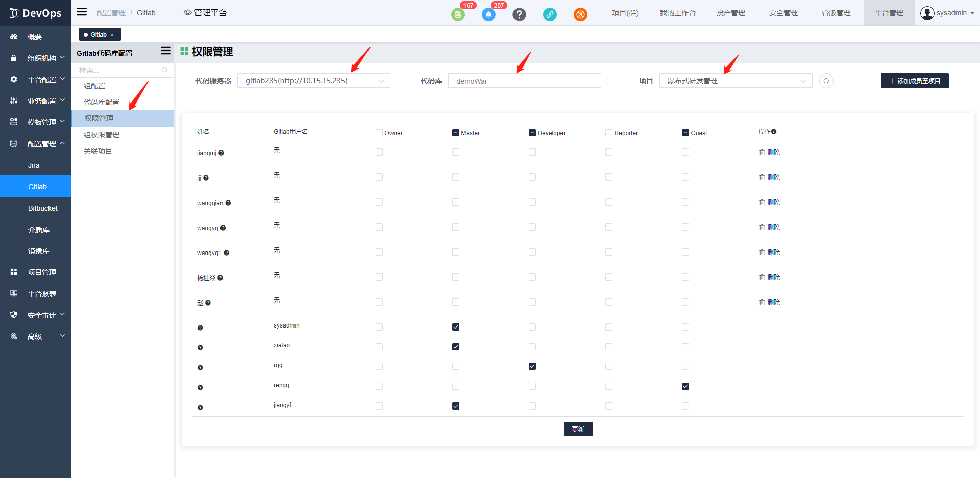980x478 pixels.
Task: Open the 项目 dropdown showing 瀑布式研发管理
Action: (x=736, y=81)
